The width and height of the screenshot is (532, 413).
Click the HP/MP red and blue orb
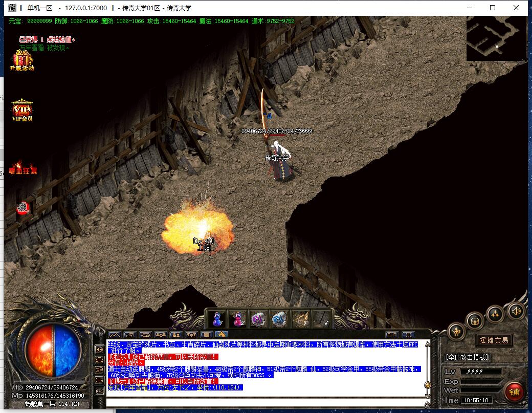tap(53, 351)
